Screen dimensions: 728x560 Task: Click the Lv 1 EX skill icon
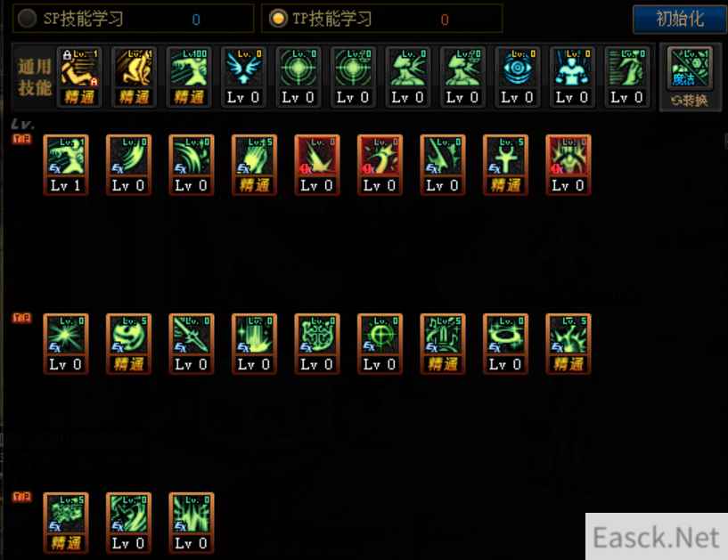click(x=66, y=165)
